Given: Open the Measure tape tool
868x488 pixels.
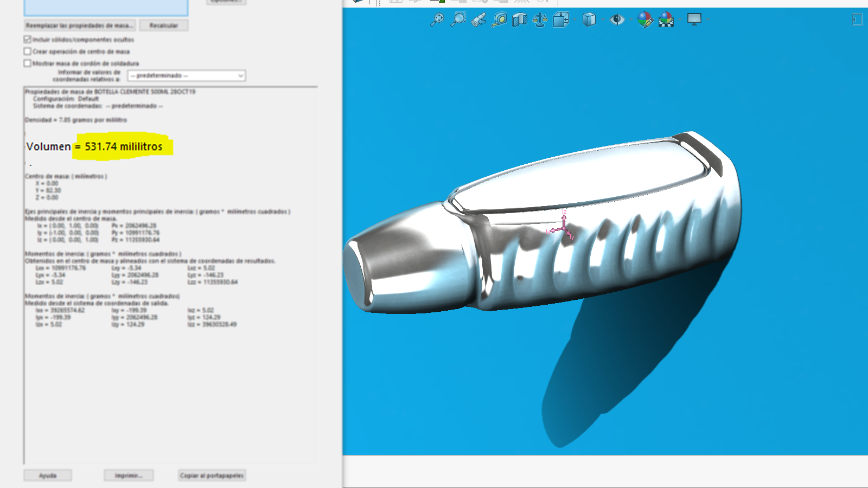Looking at the screenshot, I should pos(499,20).
